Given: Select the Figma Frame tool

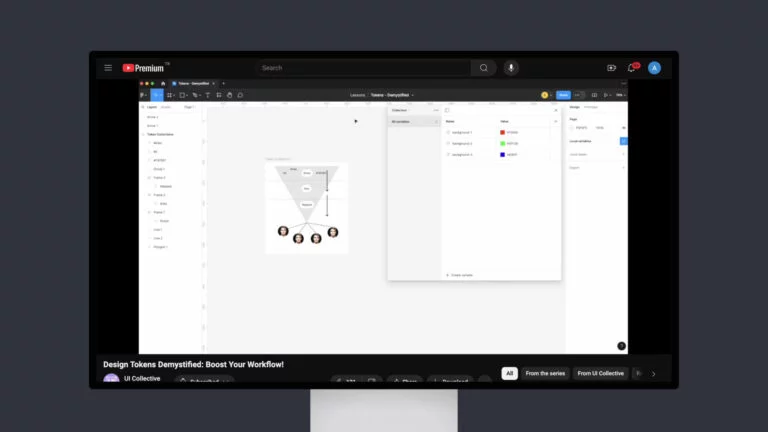Looking at the screenshot, I should pyautogui.click(x=170, y=95).
